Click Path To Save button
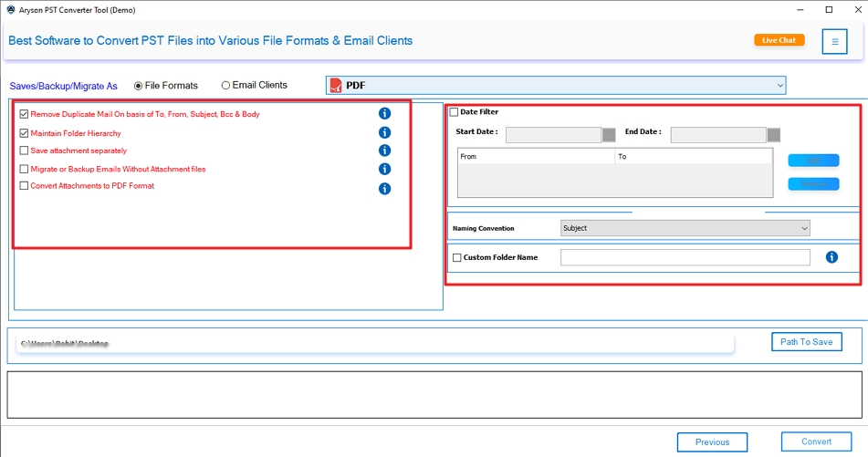 [807, 342]
